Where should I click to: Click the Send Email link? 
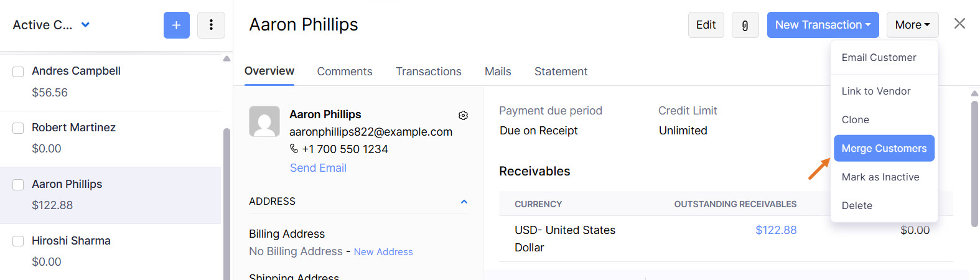318,168
